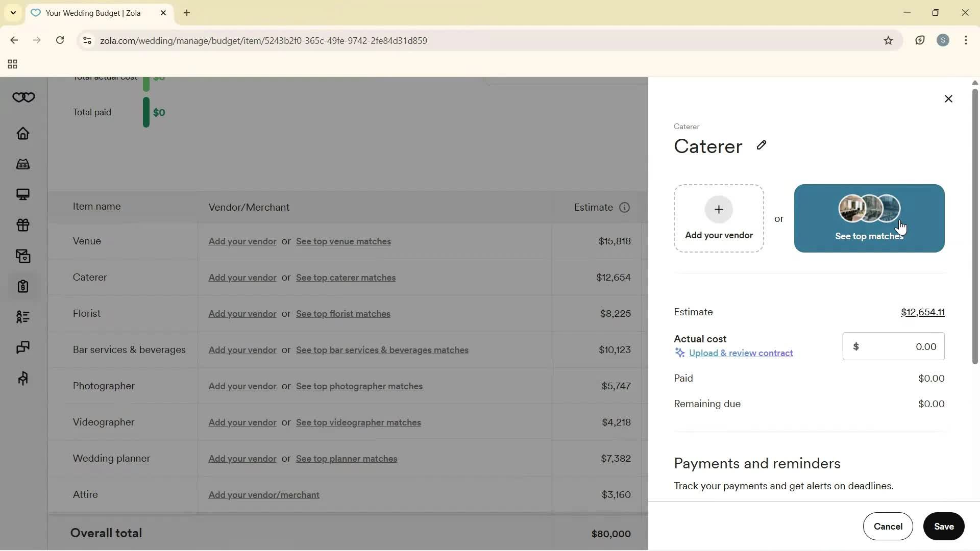Edit the Caterer name with the pencil icon
This screenshot has width=980, height=551.
click(x=762, y=146)
